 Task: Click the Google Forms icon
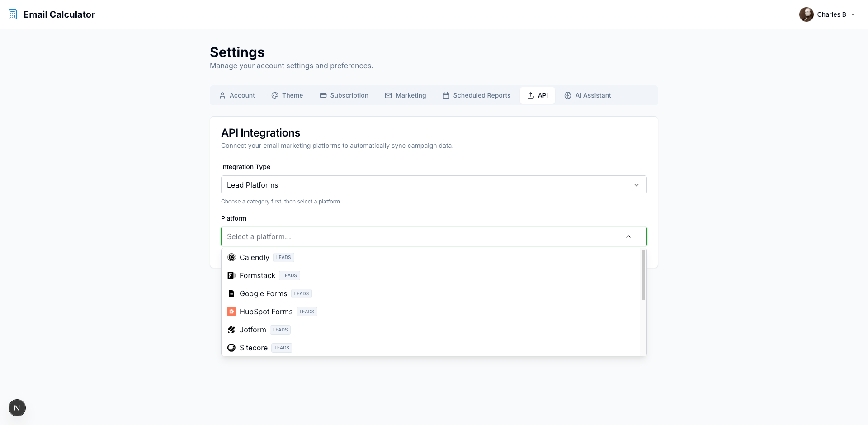click(231, 293)
